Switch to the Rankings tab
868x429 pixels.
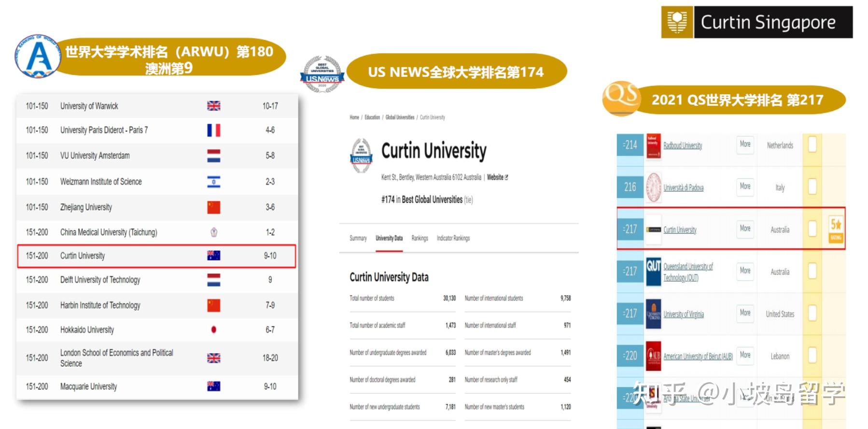click(x=420, y=238)
